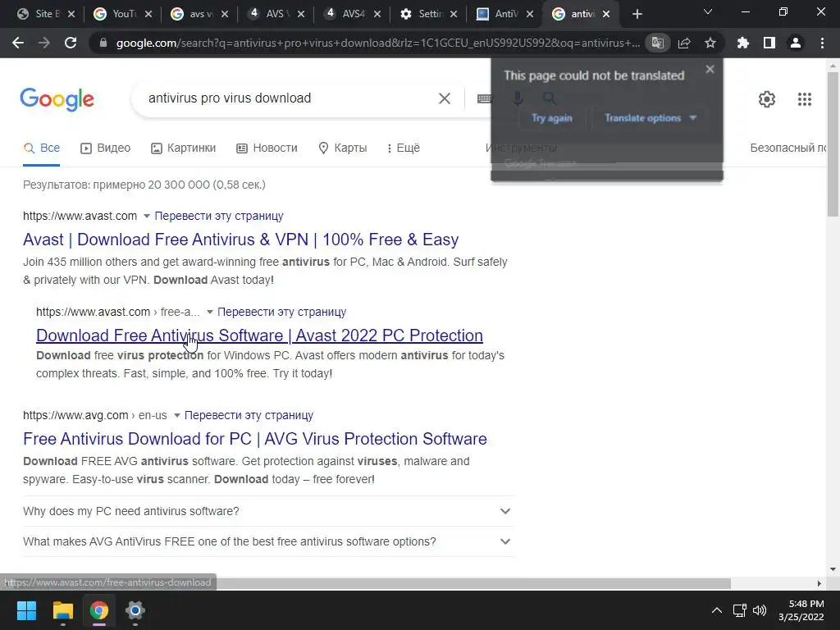Image resolution: width=840 pixels, height=630 pixels.
Task: Open Google search settings gear
Action: 767,99
